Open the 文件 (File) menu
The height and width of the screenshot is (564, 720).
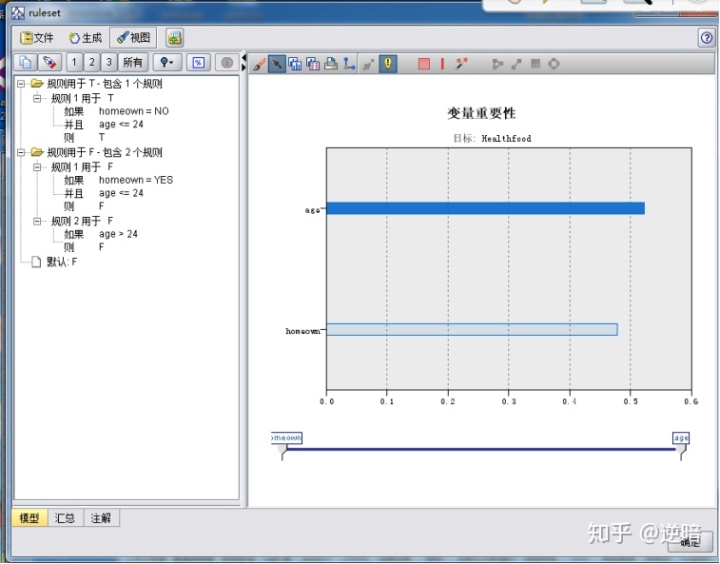pyautogui.click(x=37, y=38)
